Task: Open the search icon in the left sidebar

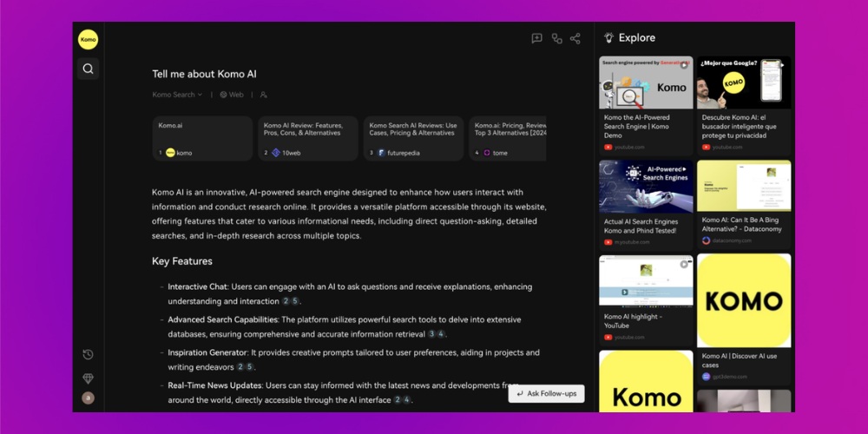Action: 88,69
